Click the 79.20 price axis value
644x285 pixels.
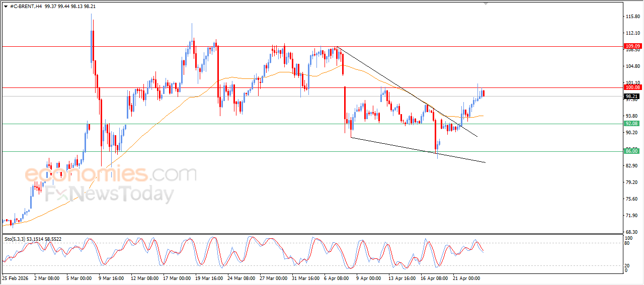tap(632, 182)
